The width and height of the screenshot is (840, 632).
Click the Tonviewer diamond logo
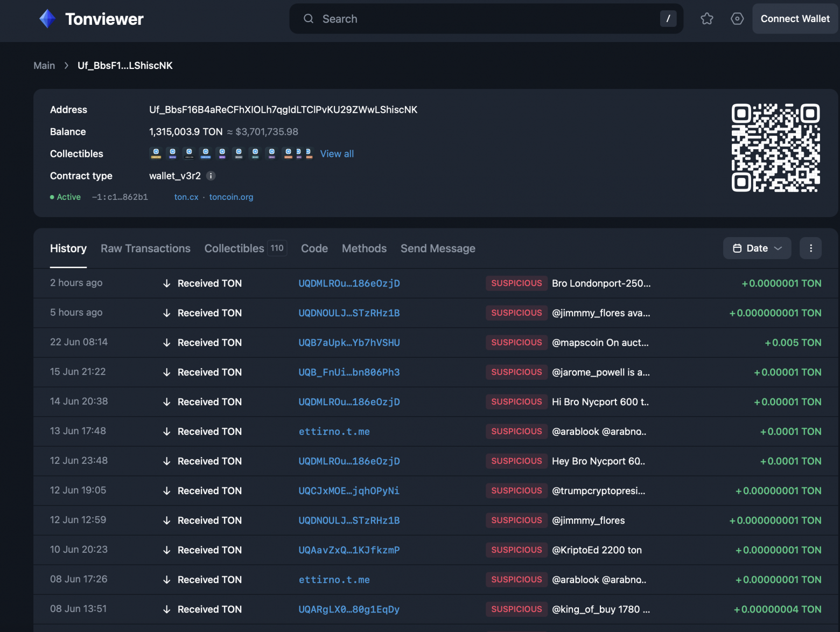47,19
